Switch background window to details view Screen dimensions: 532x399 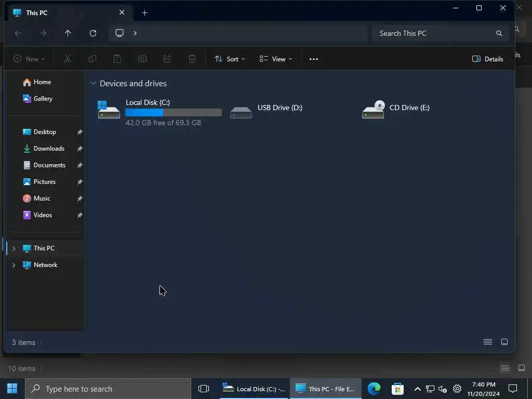point(505,368)
